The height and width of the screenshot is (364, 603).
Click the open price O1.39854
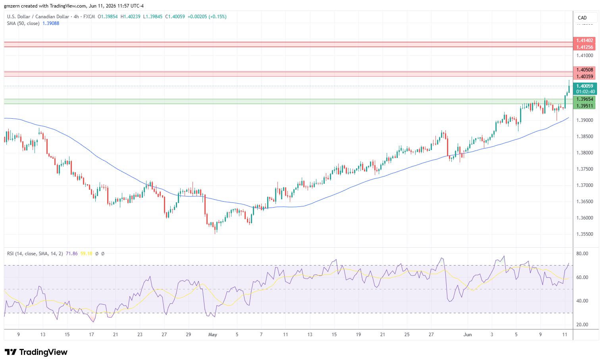coord(108,17)
